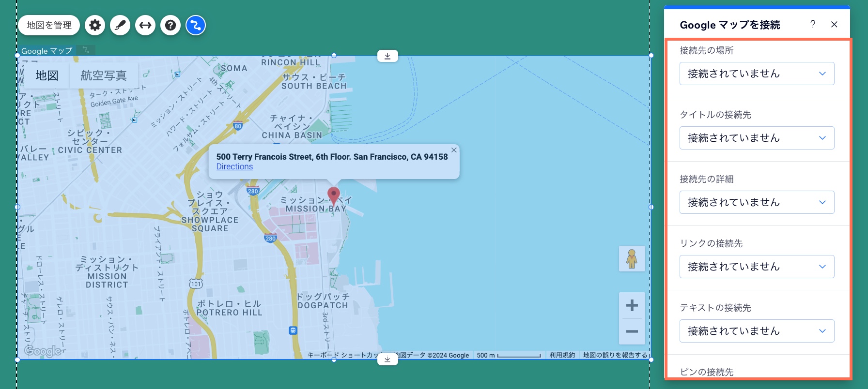Click the Street View pegman icon
Screen dimensions: 868x389
[632, 259]
